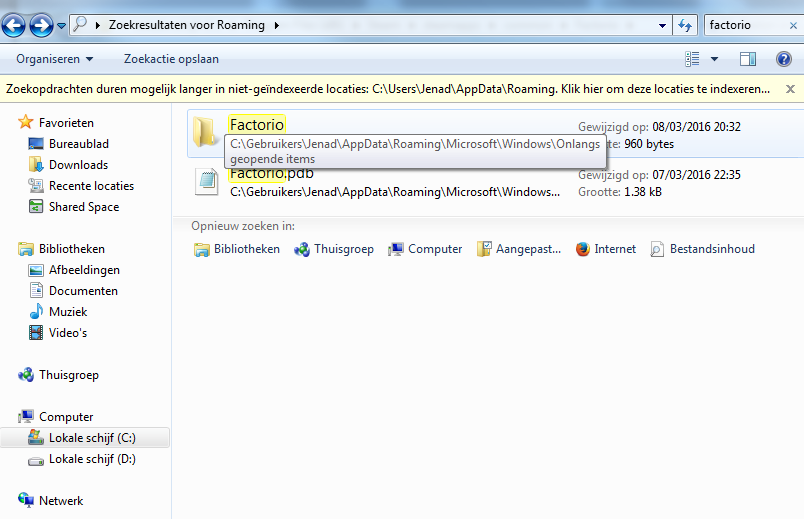This screenshot has width=804, height=519.
Task: Search again in Computer
Action: click(425, 249)
